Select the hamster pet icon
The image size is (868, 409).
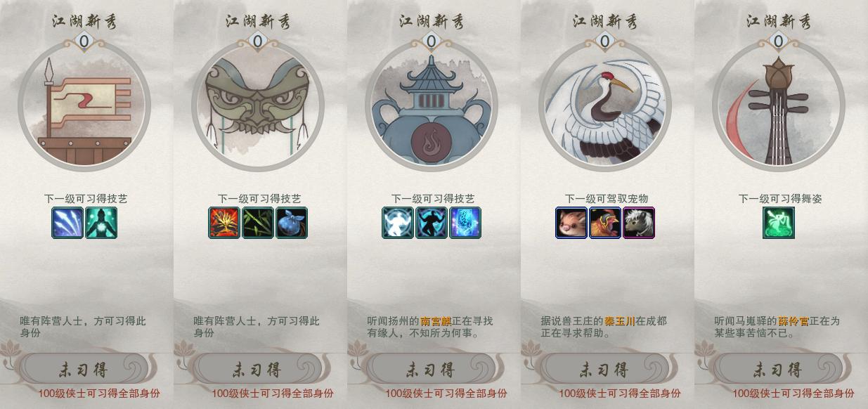click(571, 223)
